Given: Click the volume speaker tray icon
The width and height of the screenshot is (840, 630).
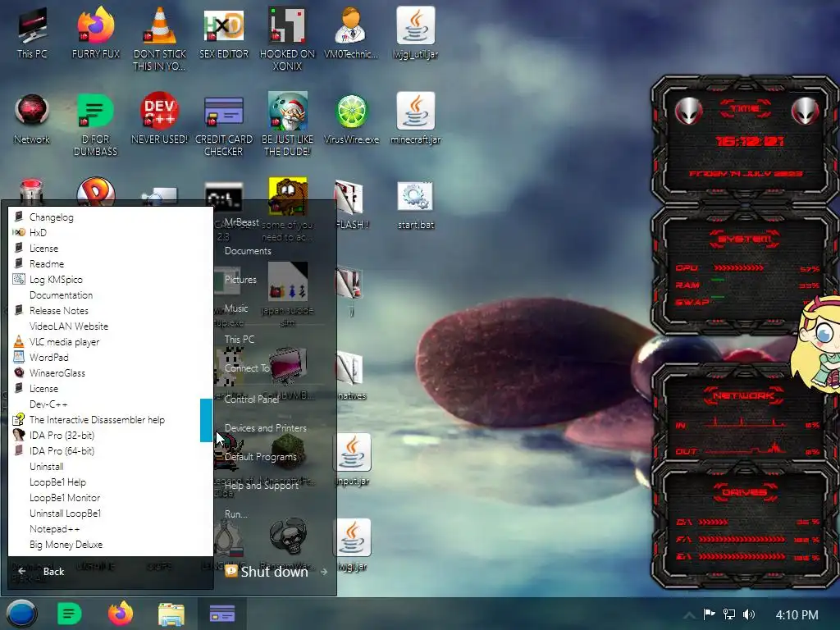Looking at the screenshot, I should click(749, 614).
